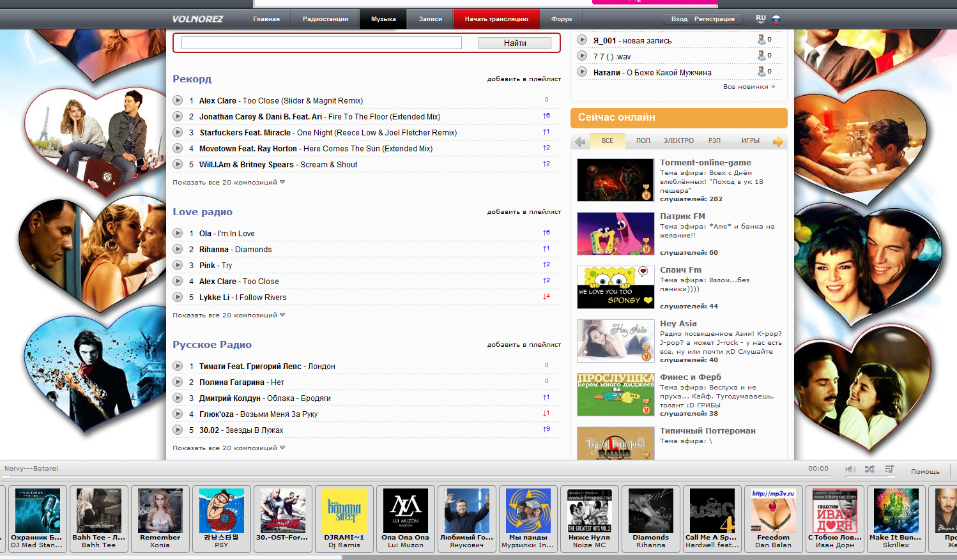The image size is (957, 560).
Task: Click the Регистрация link
Action: [x=714, y=19]
